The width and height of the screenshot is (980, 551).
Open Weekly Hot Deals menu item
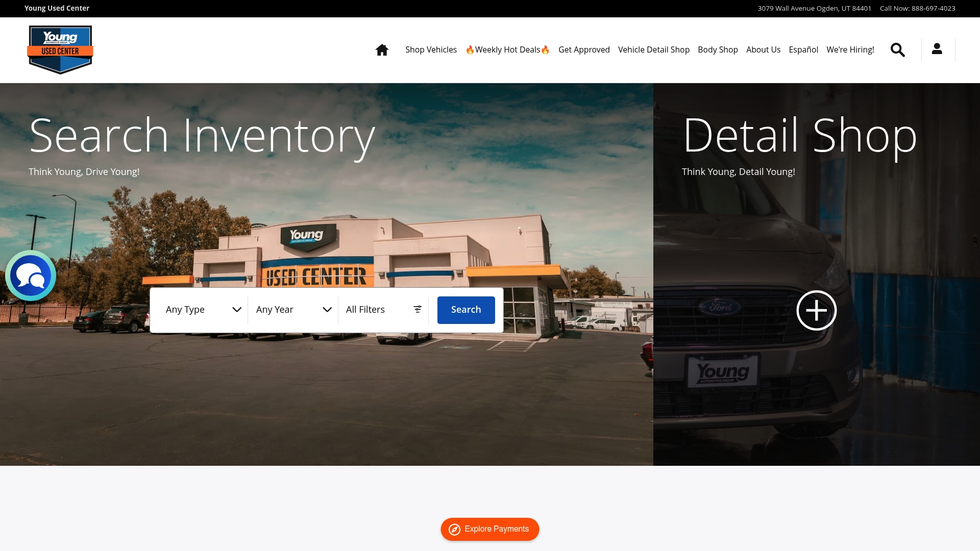(507, 49)
